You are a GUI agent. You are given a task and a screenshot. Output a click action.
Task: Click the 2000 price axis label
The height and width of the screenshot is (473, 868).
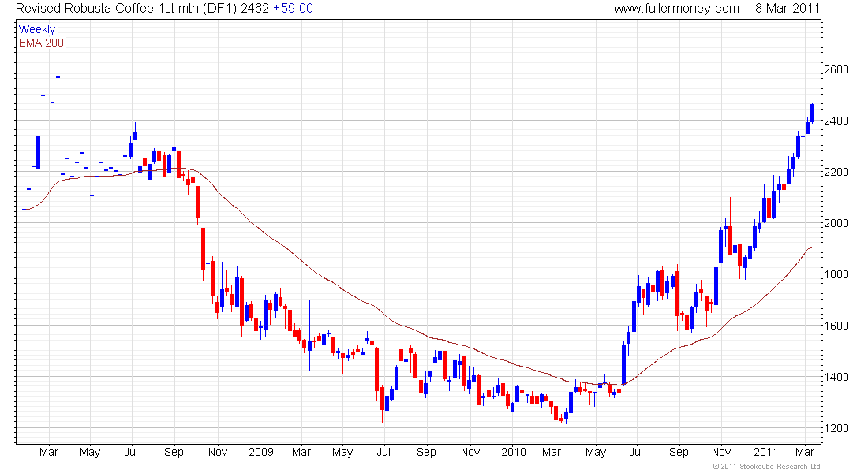pos(836,223)
